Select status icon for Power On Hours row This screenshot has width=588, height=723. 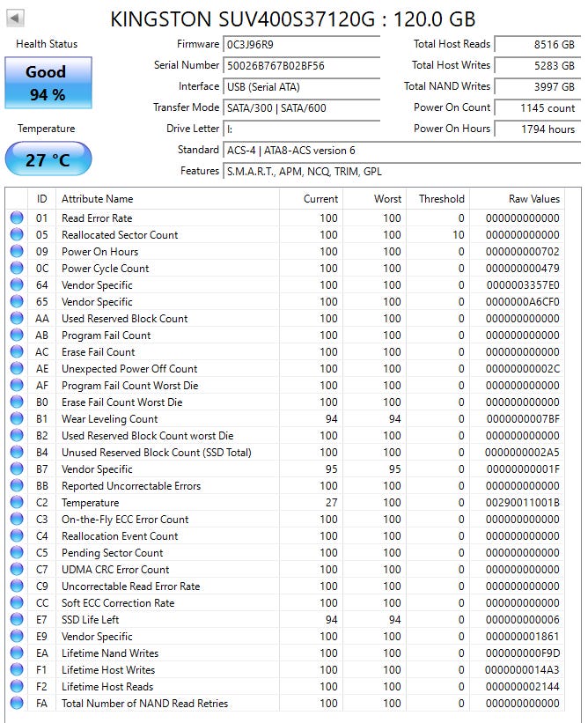point(17,251)
